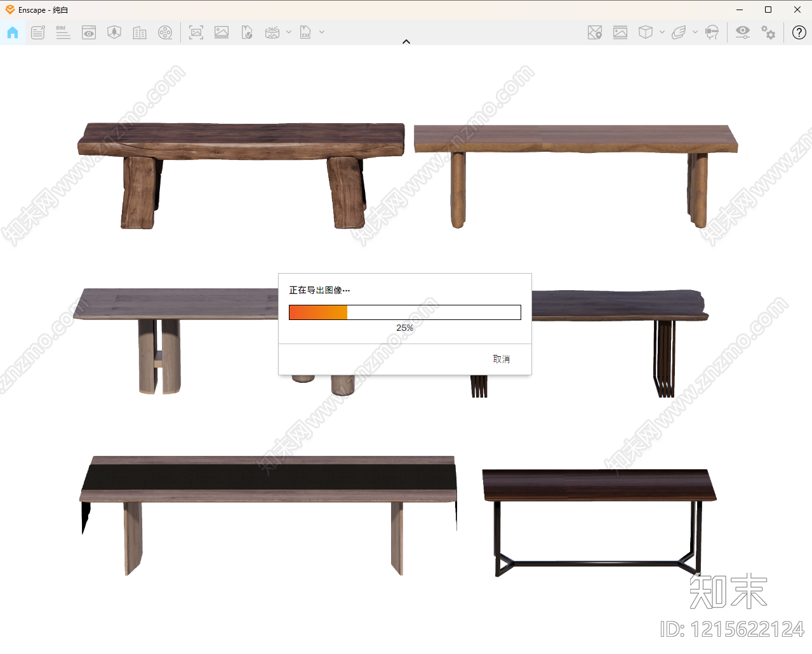This screenshot has height=654, width=812.
Task: Minimize the Enscape window
Action: pos(740,10)
